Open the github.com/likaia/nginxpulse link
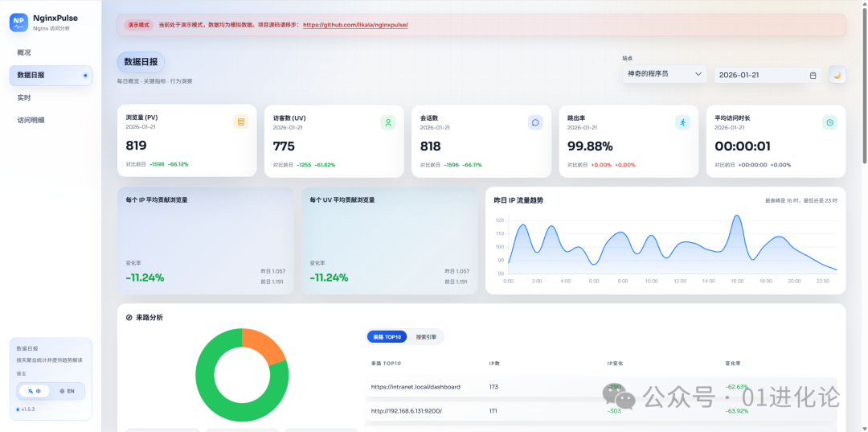The width and height of the screenshot is (868, 432). click(355, 25)
